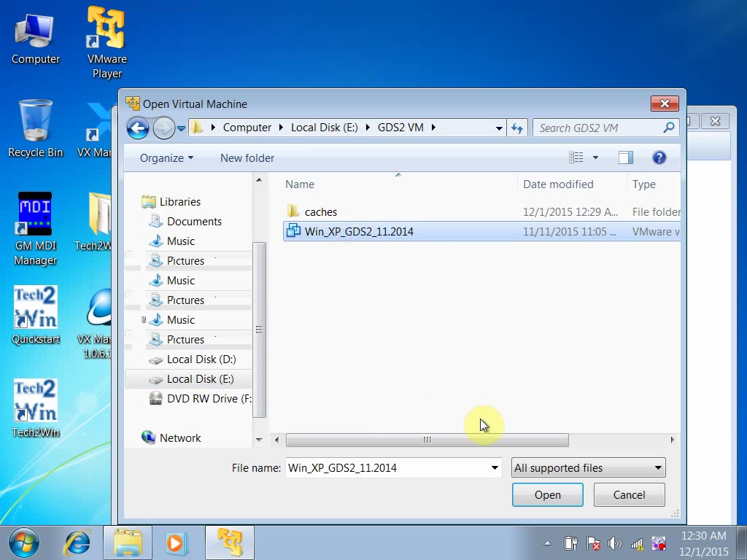The height and width of the screenshot is (560, 747).
Task: Open the dialog's Help button
Action: (659, 157)
